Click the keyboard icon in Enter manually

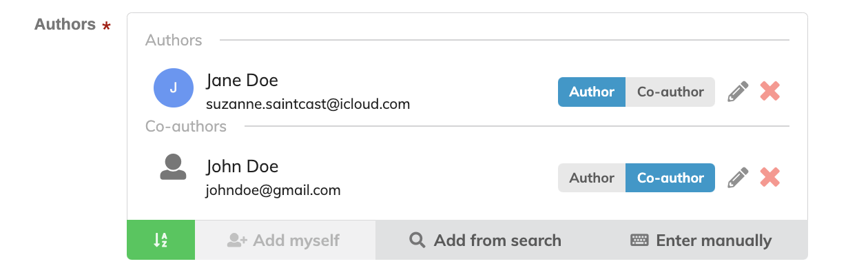point(640,240)
